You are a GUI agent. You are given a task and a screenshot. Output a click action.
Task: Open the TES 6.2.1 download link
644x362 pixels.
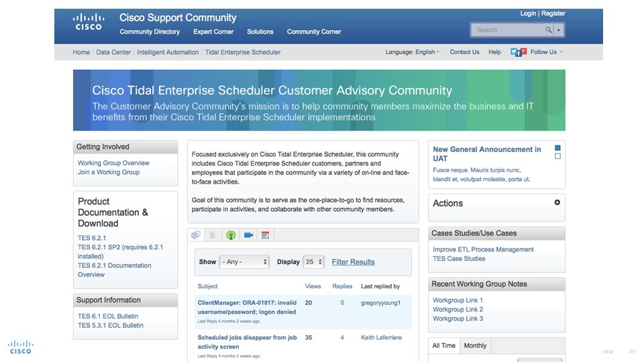pos(92,238)
